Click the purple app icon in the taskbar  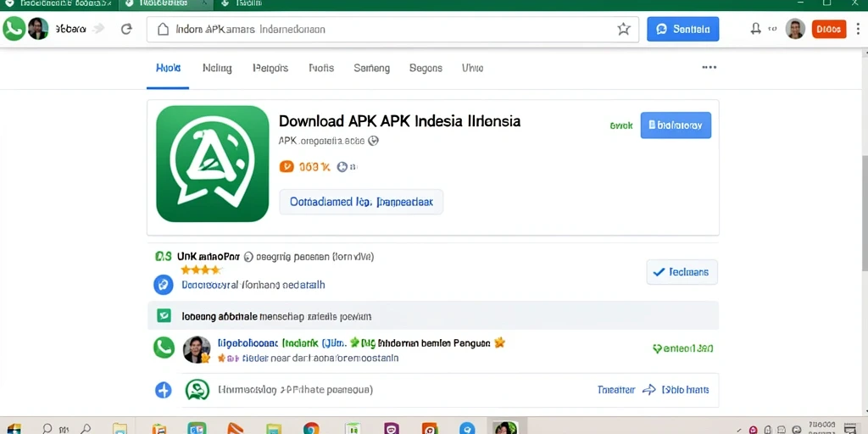pos(392,428)
